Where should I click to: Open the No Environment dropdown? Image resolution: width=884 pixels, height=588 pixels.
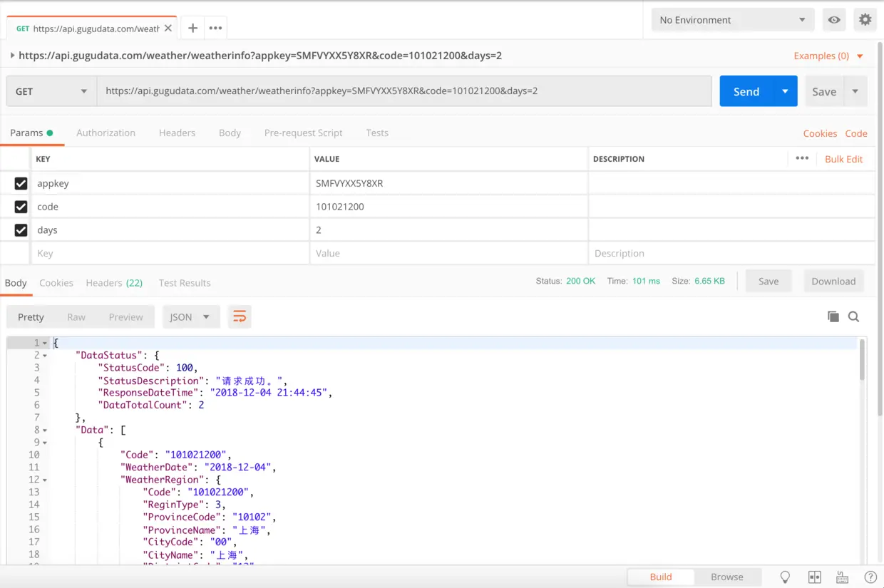733,20
